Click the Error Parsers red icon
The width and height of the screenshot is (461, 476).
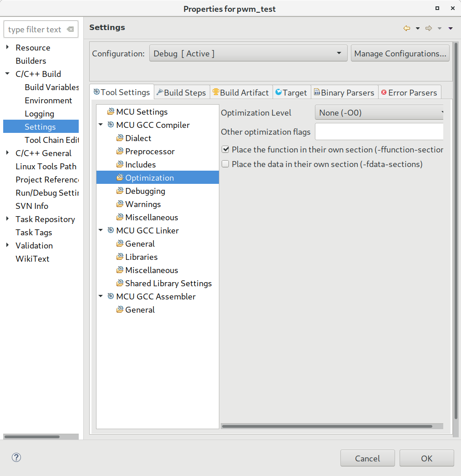(384, 92)
